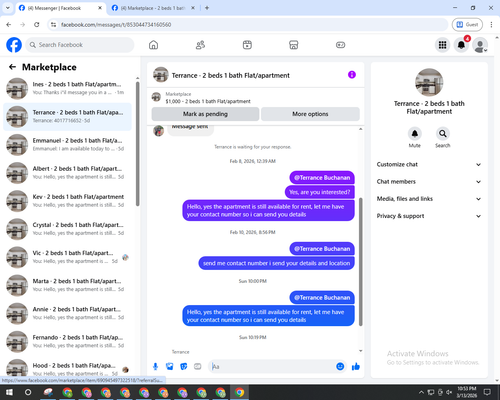
Task: Open the Marketplace storefront icon in top navigation
Action: (294, 45)
